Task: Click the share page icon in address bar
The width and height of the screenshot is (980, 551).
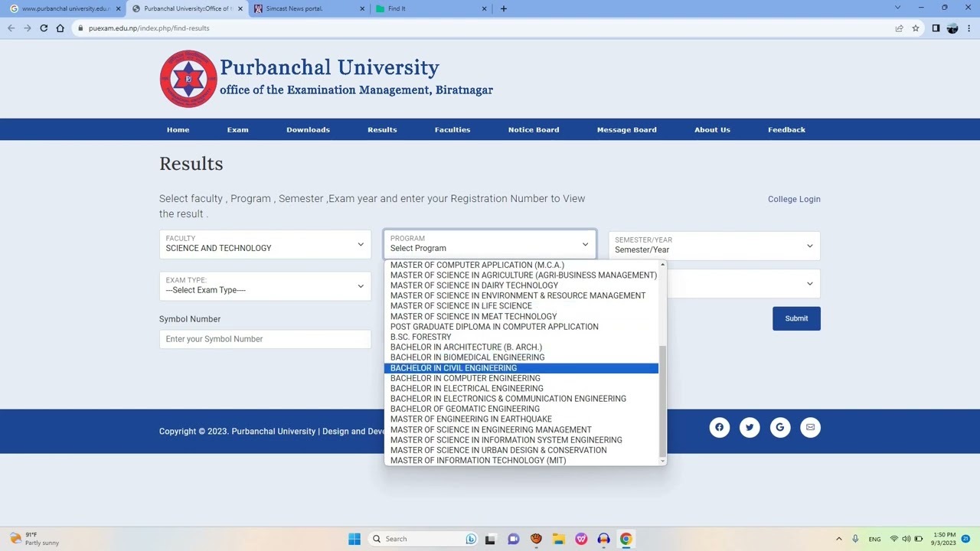Action: [x=899, y=28]
